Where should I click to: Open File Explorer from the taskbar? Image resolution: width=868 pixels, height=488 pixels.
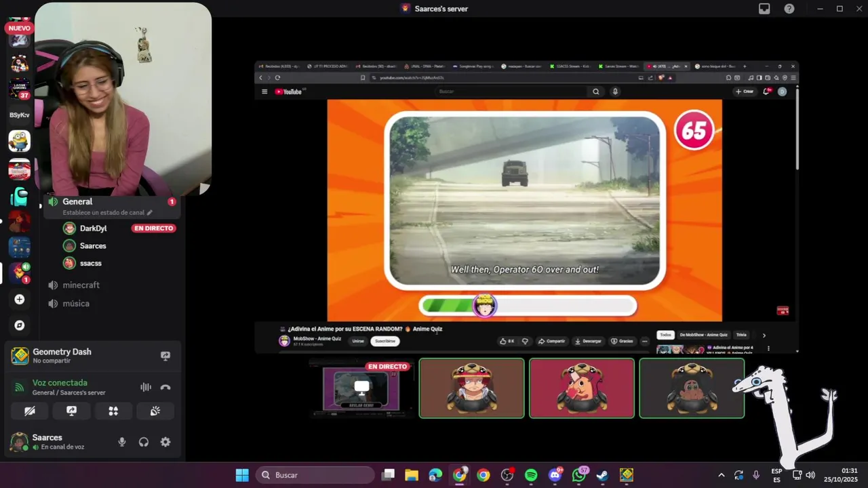[412, 475]
